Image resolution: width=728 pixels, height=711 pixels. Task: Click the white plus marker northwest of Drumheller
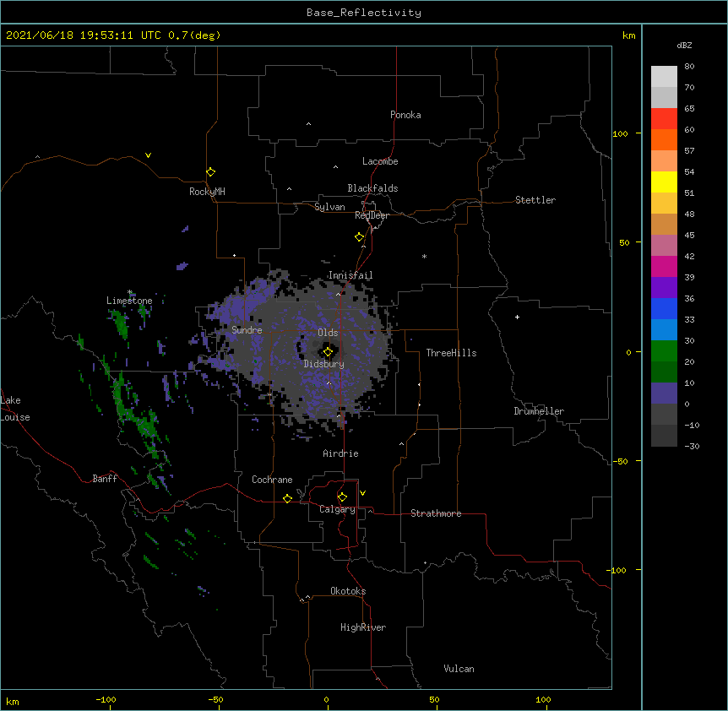(517, 317)
